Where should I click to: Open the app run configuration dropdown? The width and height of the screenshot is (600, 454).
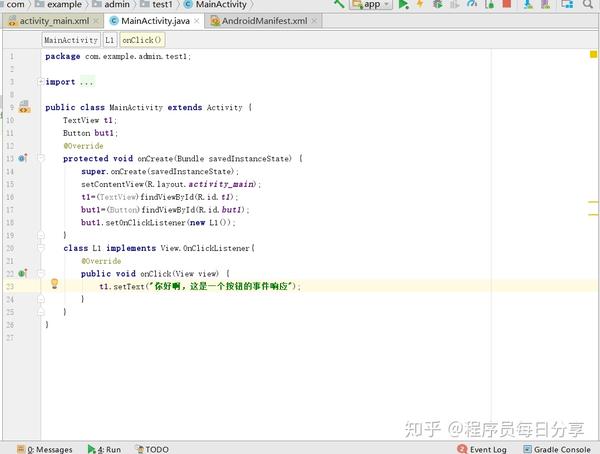(370, 4)
